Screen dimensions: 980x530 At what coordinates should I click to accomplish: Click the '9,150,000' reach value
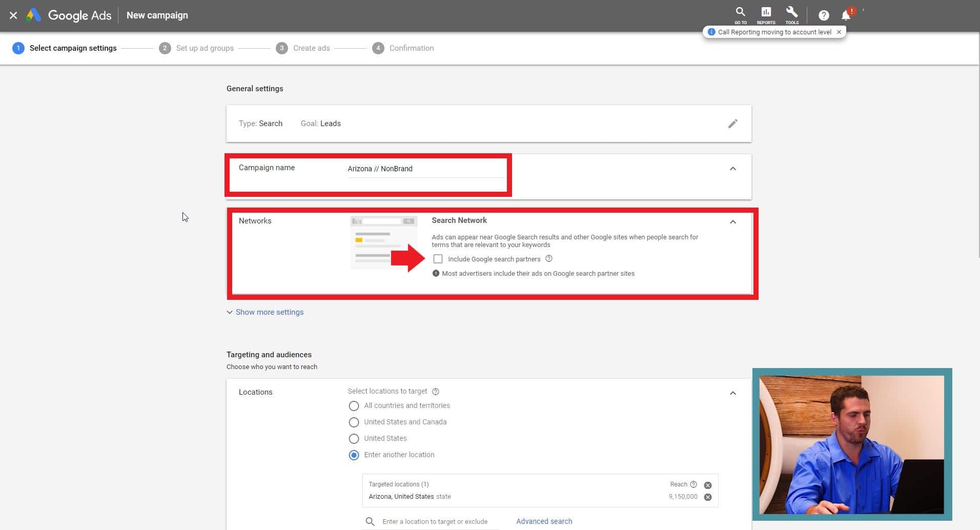tap(683, 497)
